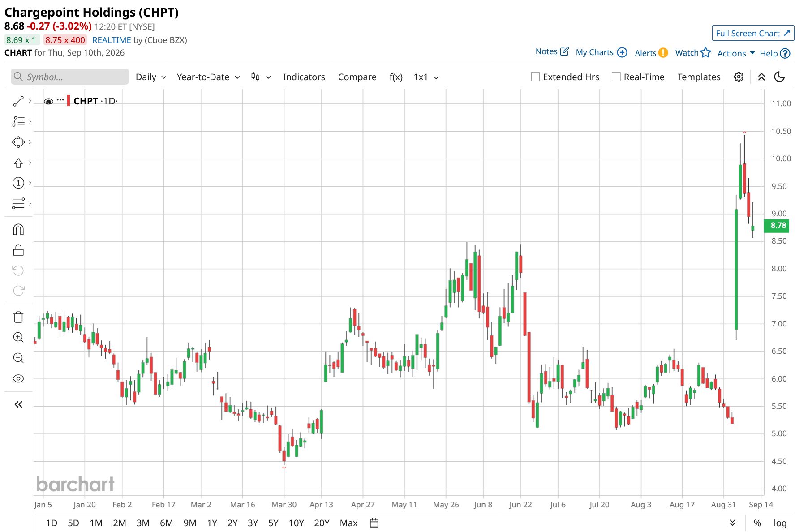Screen dimensions: 795x532
Task: Select the trend line drawing tool
Action: pos(18,101)
